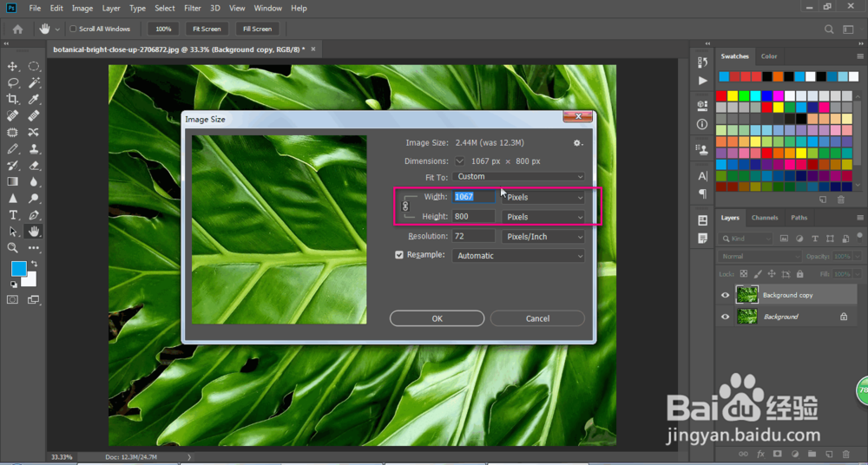Select the Zoom magnifier tool

(x=12, y=247)
